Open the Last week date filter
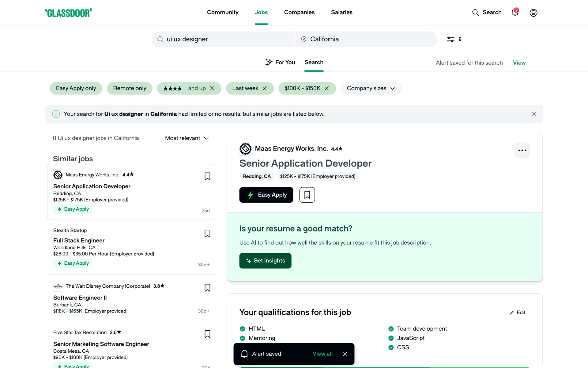This screenshot has width=588, height=368. point(245,88)
